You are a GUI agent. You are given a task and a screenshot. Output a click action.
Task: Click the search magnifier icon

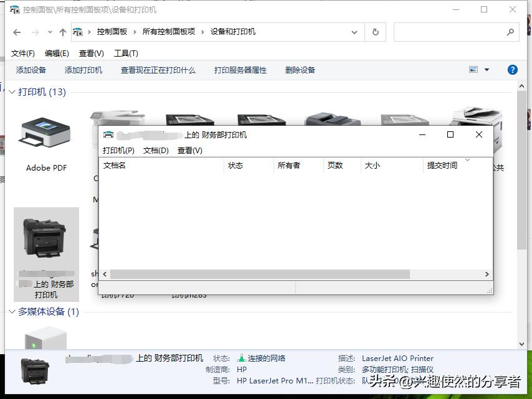[510, 31]
